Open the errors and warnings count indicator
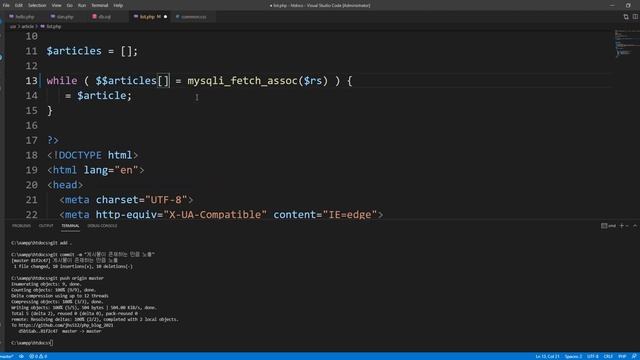640x360 pixels. (38, 356)
